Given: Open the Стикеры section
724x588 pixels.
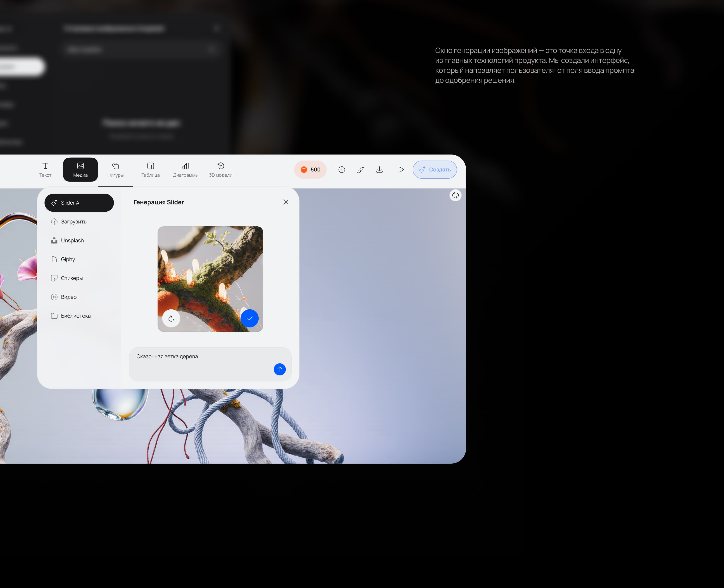Looking at the screenshot, I should point(71,278).
